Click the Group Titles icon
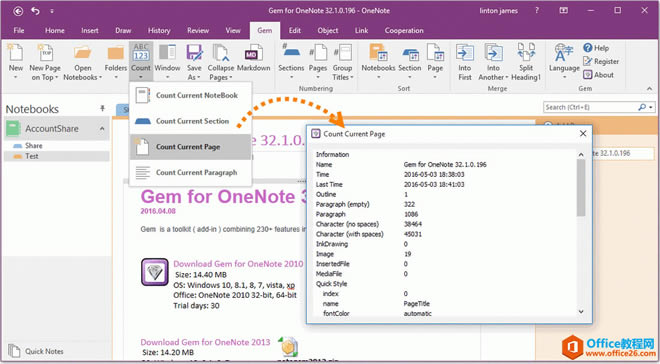The height and width of the screenshot is (364, 660). (x=342, y=53)
